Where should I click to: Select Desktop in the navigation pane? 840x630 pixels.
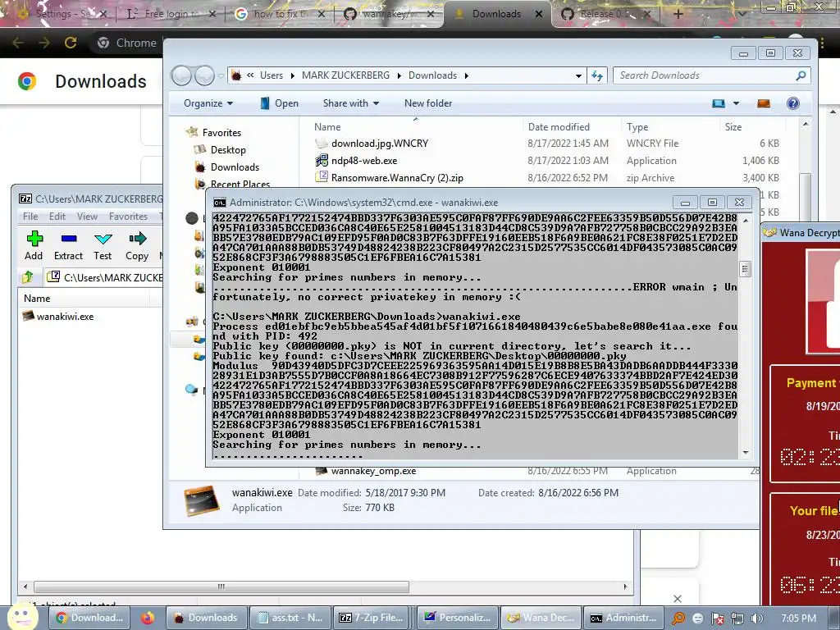click(228, 150)
